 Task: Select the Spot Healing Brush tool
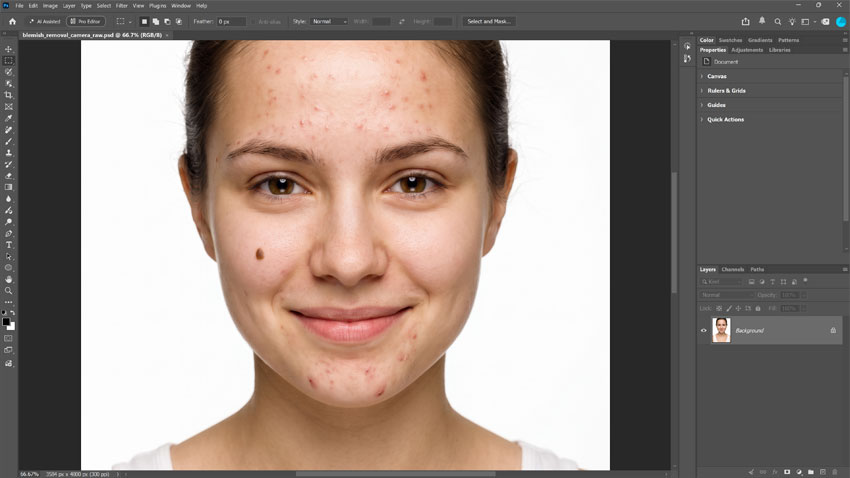[x=9, y=130]
